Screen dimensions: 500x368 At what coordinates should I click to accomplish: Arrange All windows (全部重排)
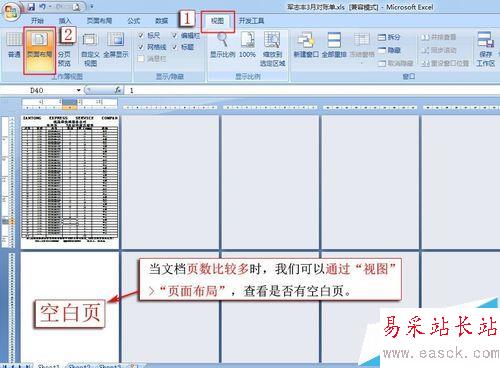[x=334, y=45]
